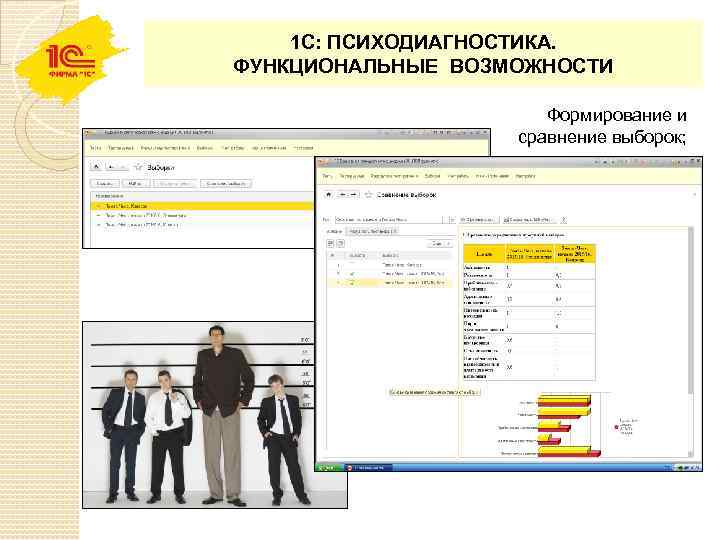Click the back/forward arrows in the Сравнение выборок window

348,195
